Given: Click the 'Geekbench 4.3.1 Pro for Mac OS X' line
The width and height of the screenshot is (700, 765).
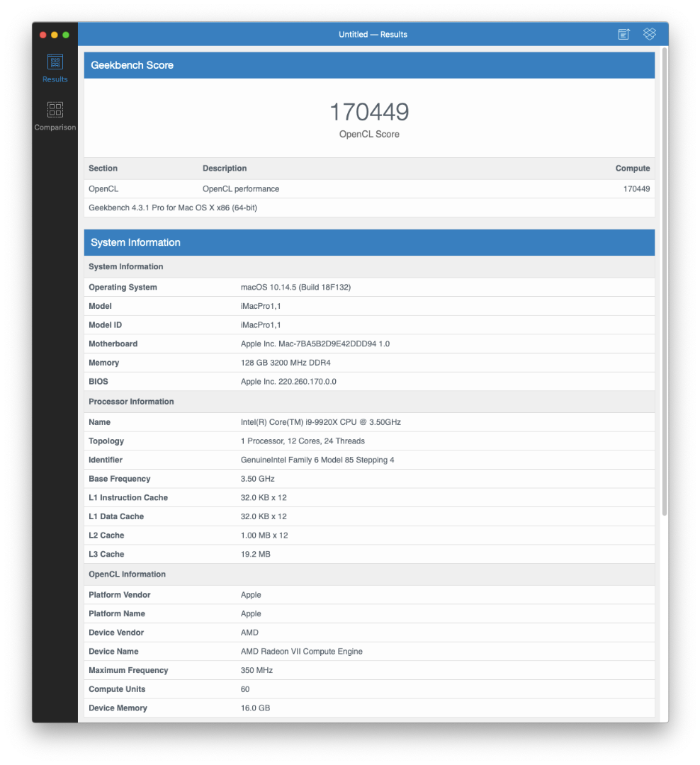Looking at the screenshot, I should pos(173,208).
